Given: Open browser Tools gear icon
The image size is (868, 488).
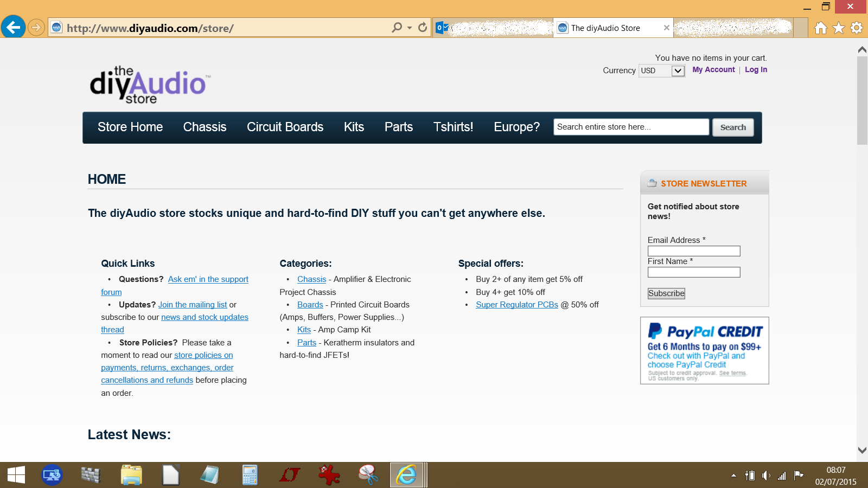Looking at the screenshot, I should (857, 28).
